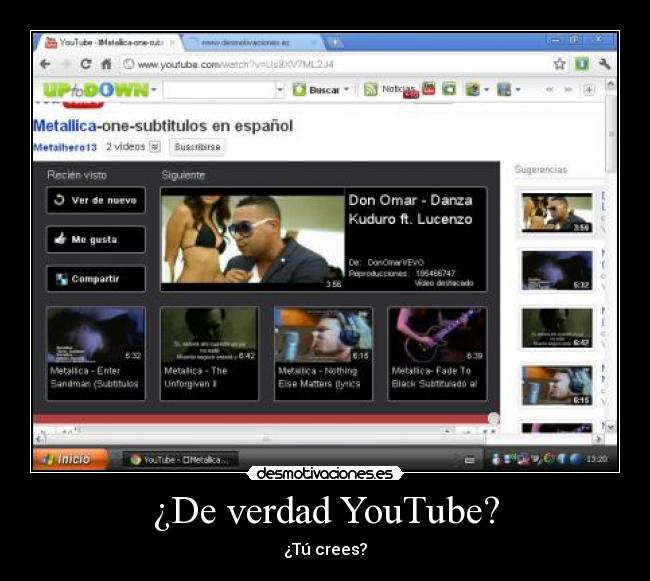Open the Metalhero13 channel link
Viewport: 650px width, 581px height.
coord(65,147)
